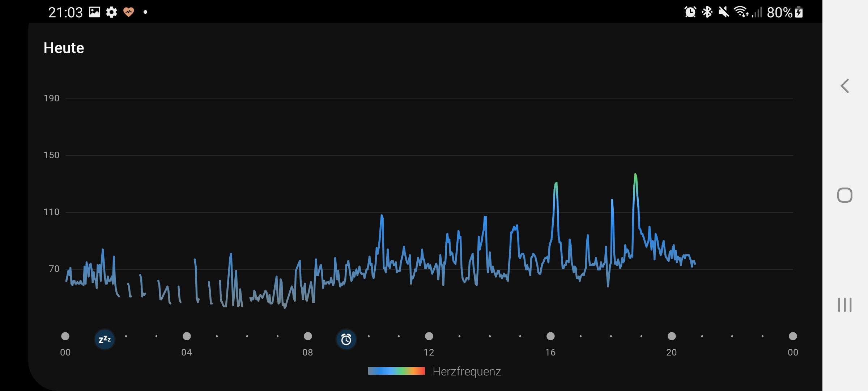Tap the battery 80% indicator
Screen dimensions: 868x391
pyautogui.click(x=785, y=12)
